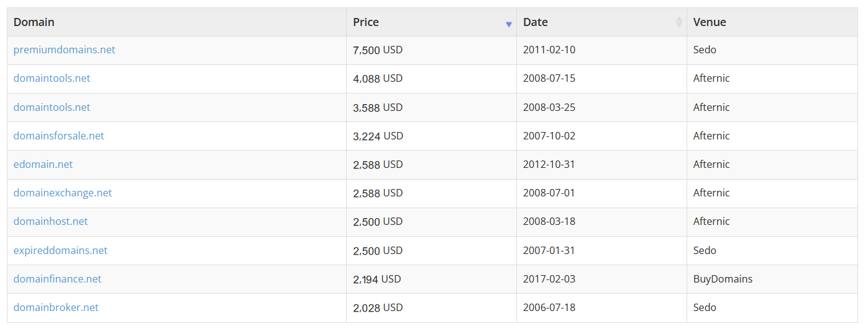868x329 pixels.
Task: Open domainsforsale.net link
Action: (x=59, y=136)
